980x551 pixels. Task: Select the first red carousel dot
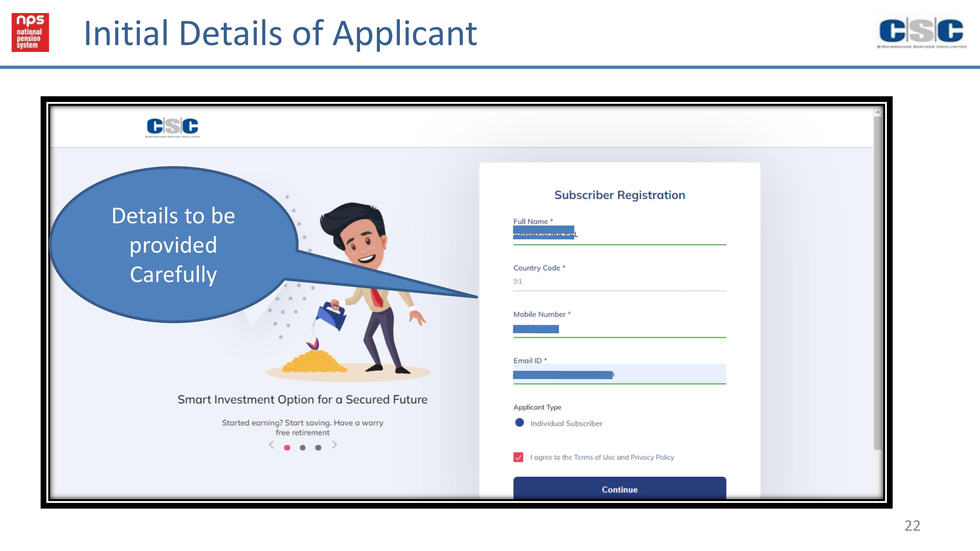[x=287, y=448]
